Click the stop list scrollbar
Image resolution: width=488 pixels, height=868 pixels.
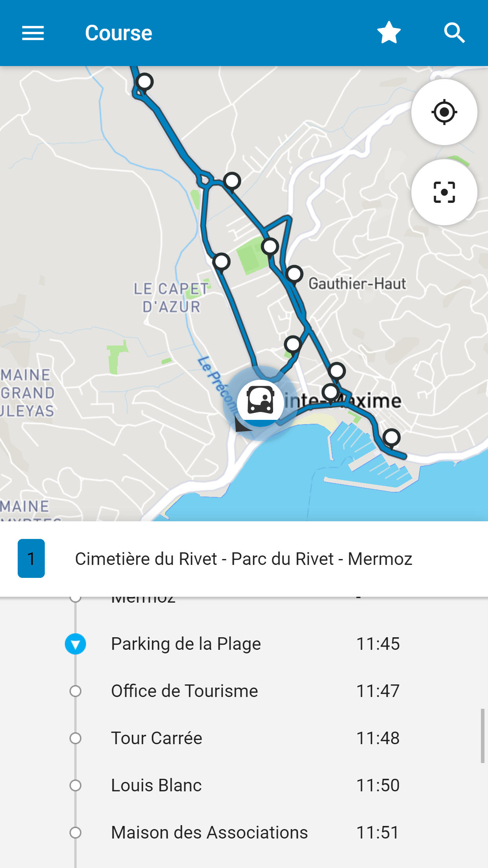click(482, 736)
